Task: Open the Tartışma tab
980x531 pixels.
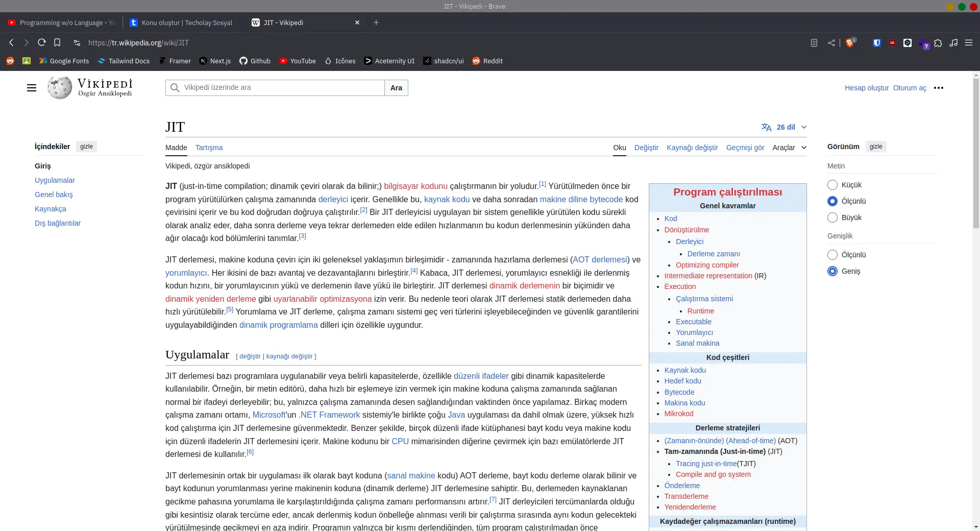Action: coord(209,148)
